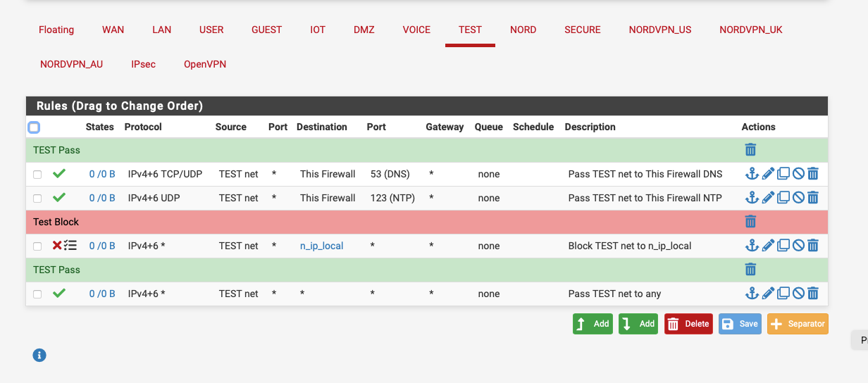The width and height of the screenshot is (868, 383).
Task: Go to the NORDVPN_US tab
Action: [x=660, y=30]
